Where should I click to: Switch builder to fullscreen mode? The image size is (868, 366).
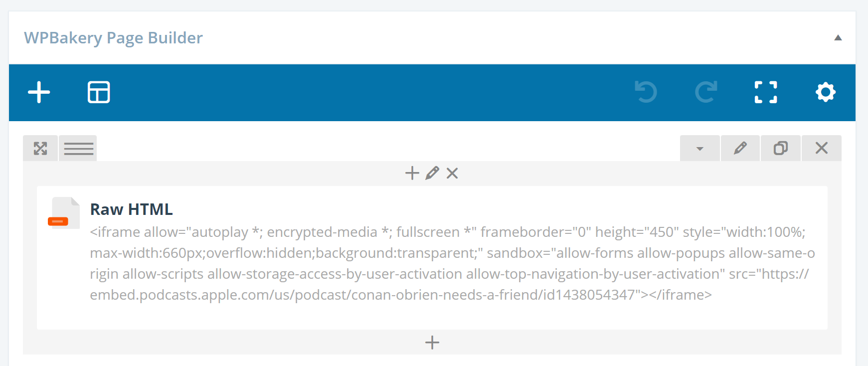766,92
